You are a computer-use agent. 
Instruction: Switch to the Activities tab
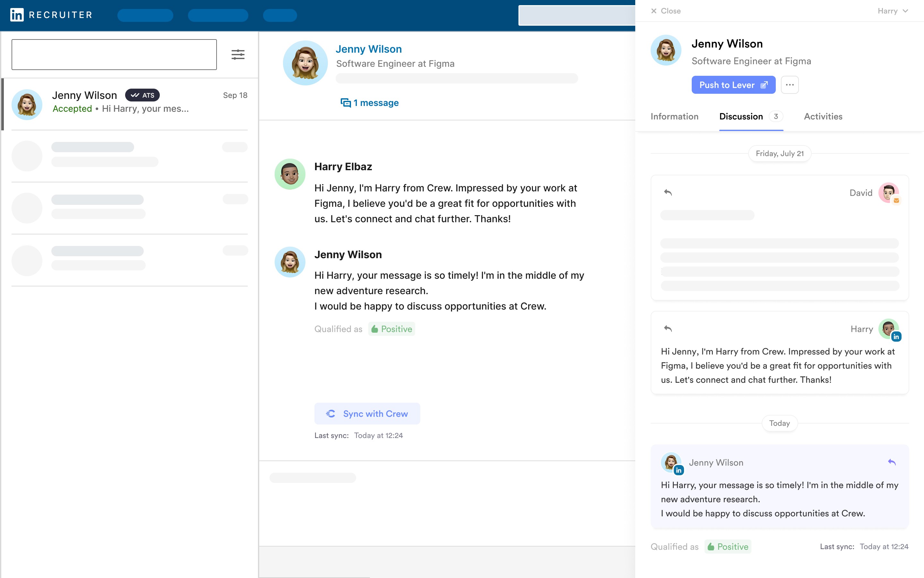(x=823, y=117)
